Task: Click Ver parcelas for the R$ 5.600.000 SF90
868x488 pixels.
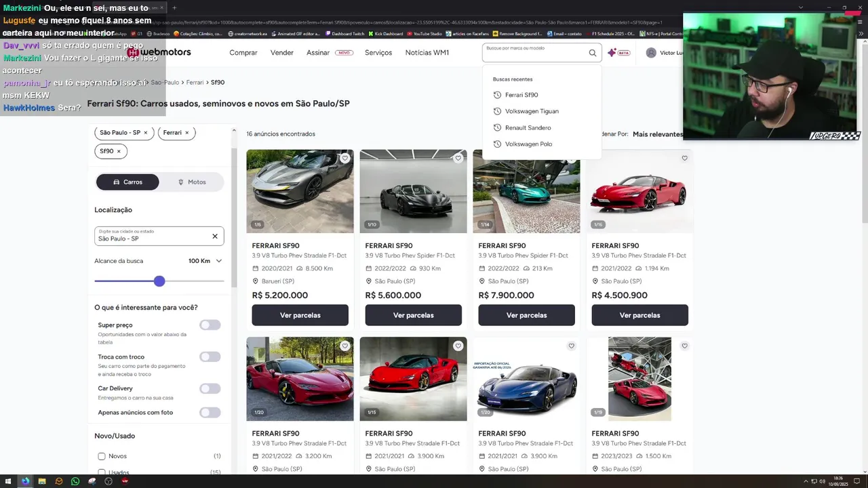Action: [x=414, y=315]
